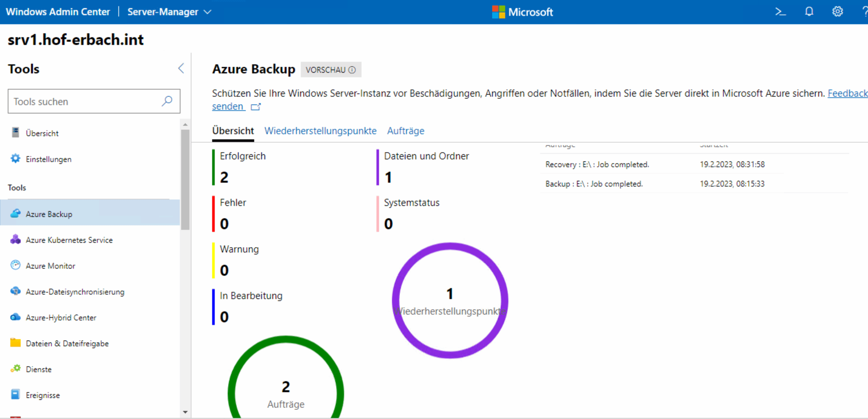This screenshot has height=419, width=868.
Task: Click the Azure Monitor gauge icon
Action: [15, 265]
